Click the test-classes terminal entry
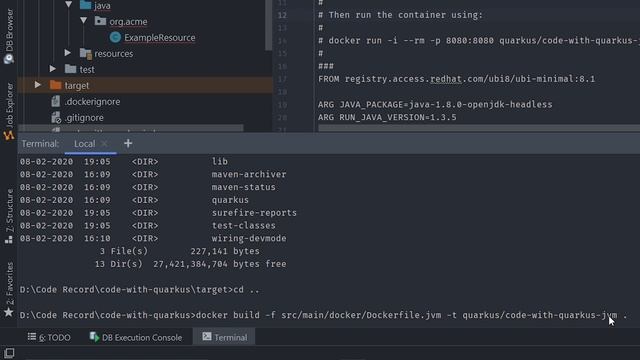640x360 pixels. pyautogui.click(x=243, y=225)
